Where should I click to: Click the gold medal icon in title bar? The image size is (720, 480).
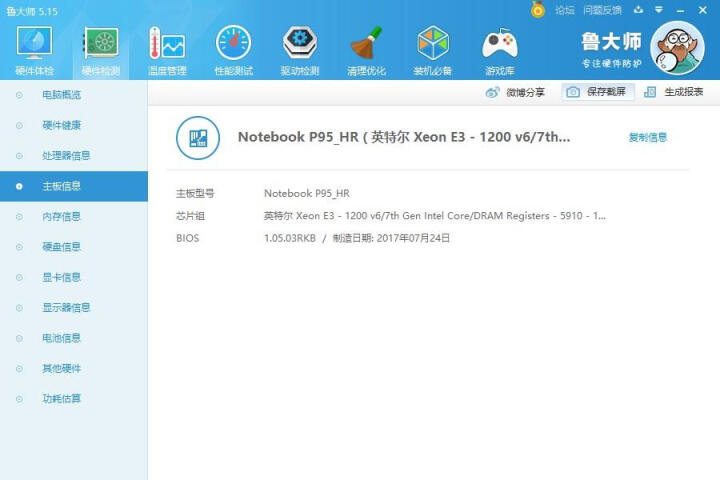point(538,10)
